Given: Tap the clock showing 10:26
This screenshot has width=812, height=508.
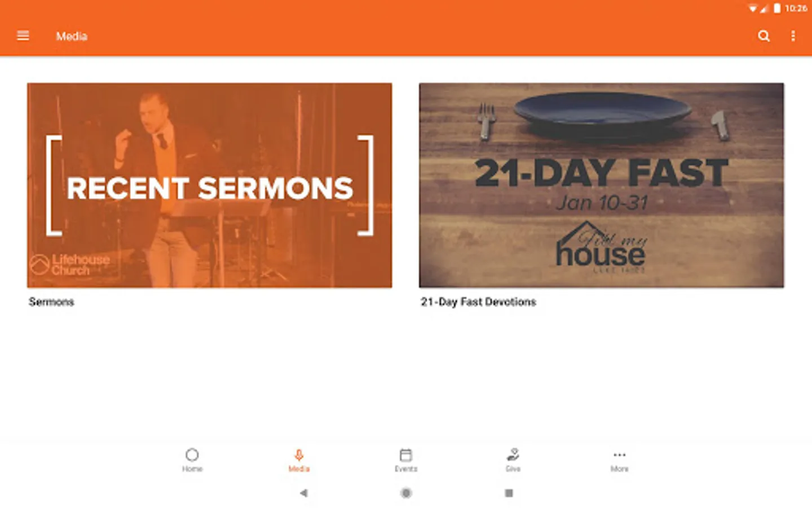Looking at the screenshot, I should point(796,8).
